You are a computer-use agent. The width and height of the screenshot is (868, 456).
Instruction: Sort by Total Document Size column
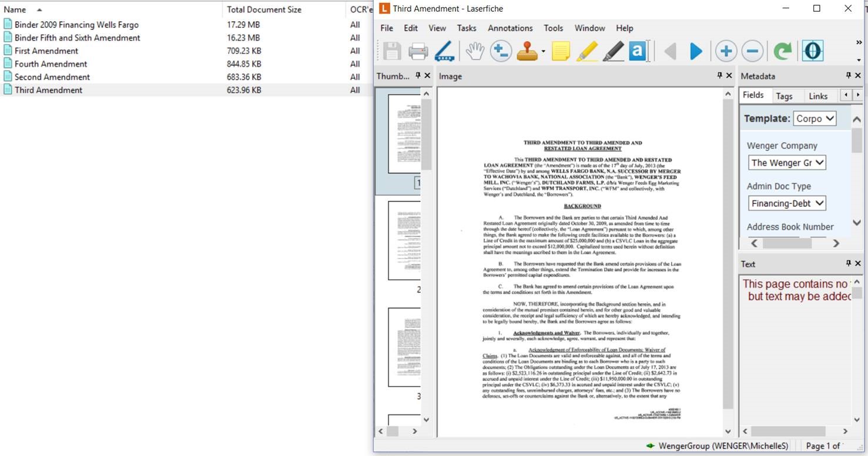pyautogui.click(x=284, y=9)
